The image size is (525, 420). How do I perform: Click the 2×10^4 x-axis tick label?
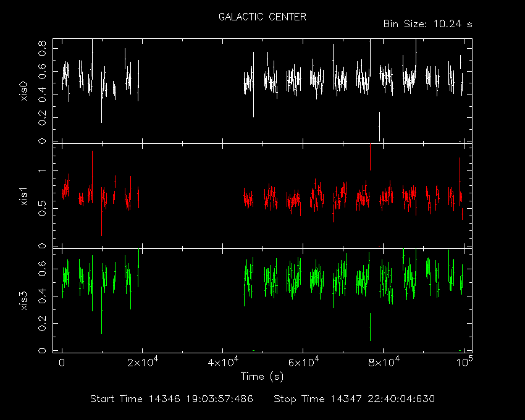[143, 362]
